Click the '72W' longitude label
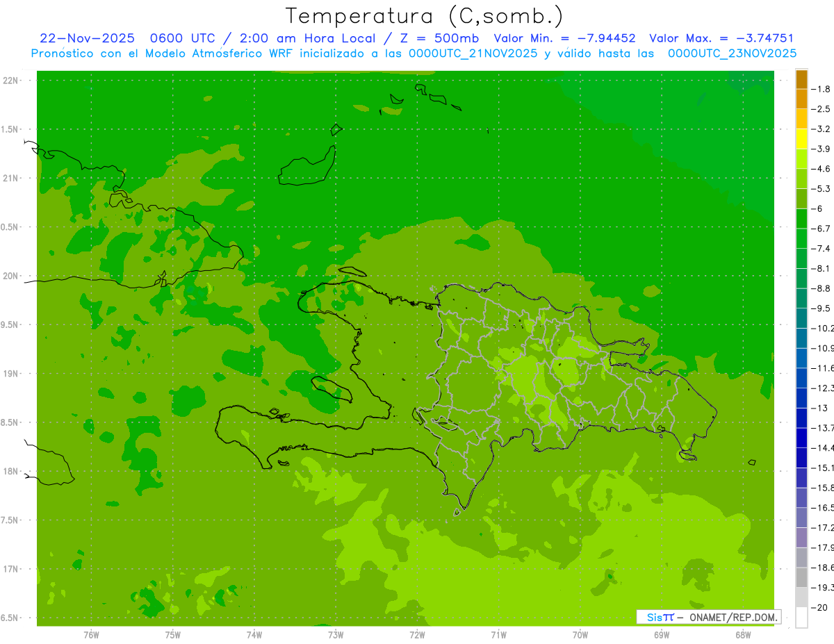 (417, 634)
